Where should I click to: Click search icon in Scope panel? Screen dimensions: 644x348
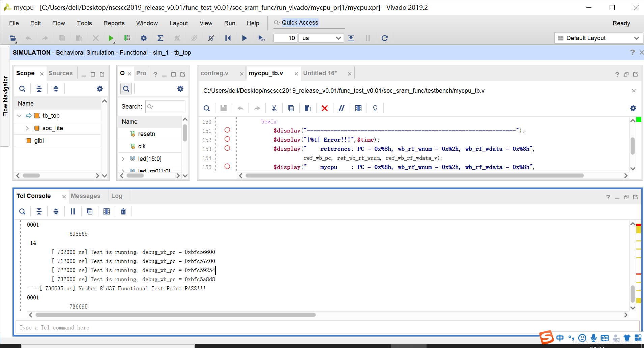[22, 89]
